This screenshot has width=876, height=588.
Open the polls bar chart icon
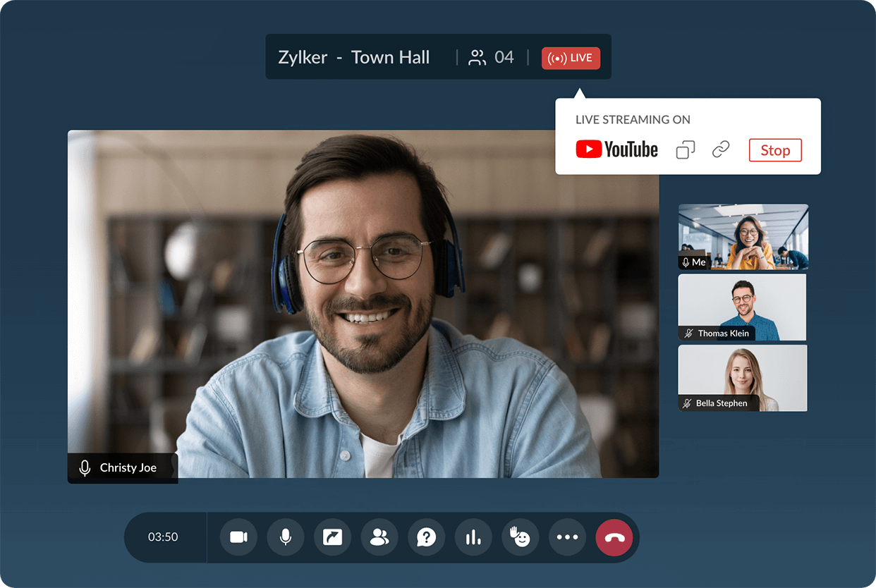(x=473, y=537)
